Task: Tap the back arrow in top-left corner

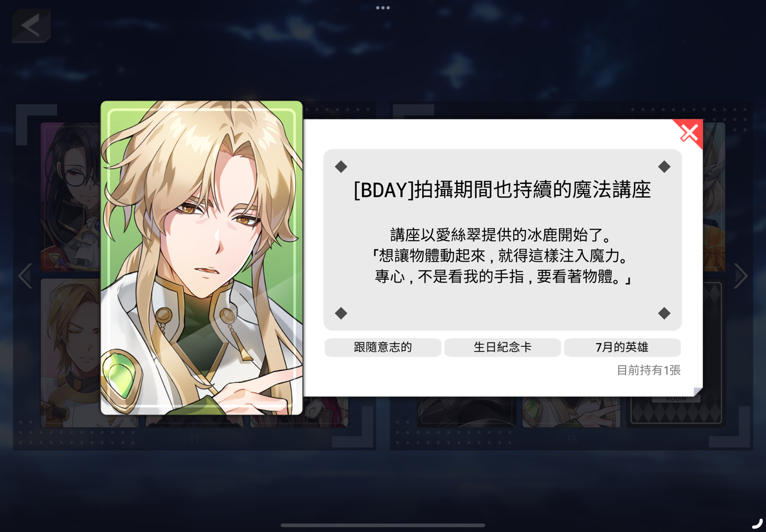Action: coord(31,26)
